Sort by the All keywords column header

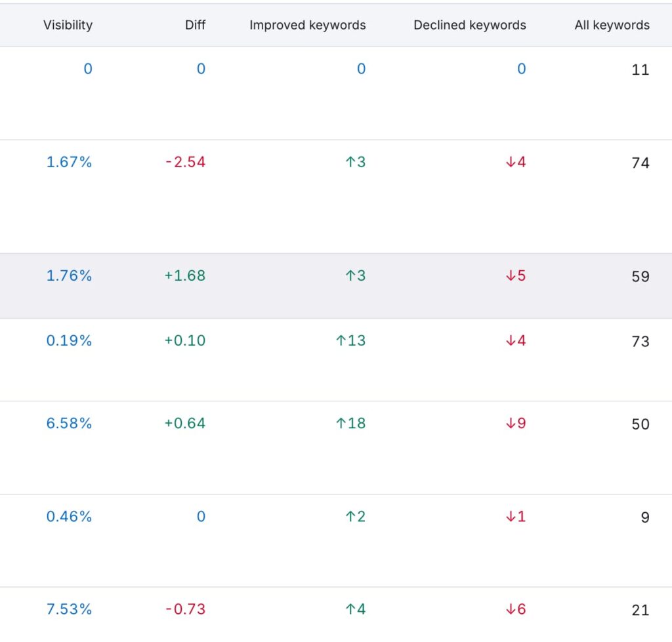(612, 25)
